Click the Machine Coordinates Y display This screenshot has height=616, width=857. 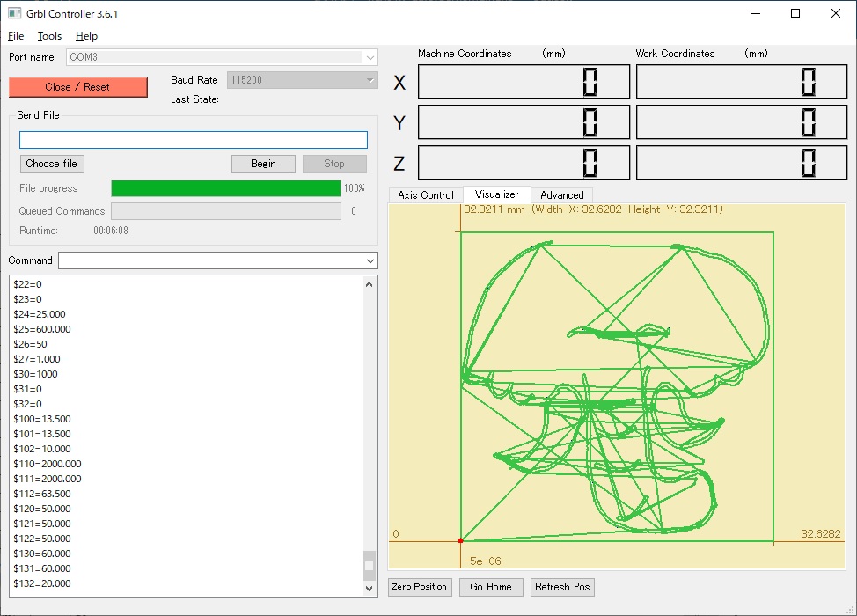(x=524, y=122)
